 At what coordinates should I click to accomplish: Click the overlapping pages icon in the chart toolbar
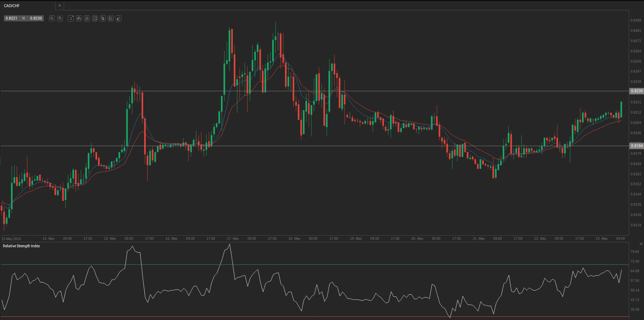click(103, 18)
